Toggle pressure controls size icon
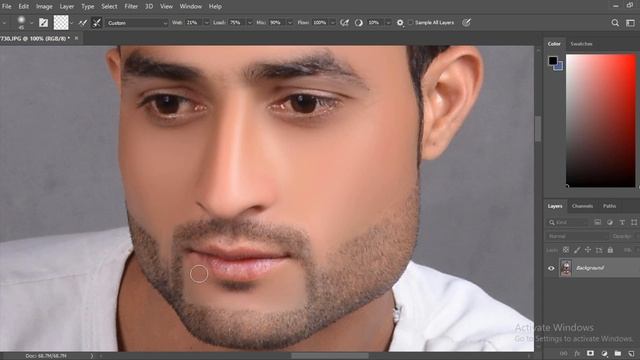The height and width of the screenshot is (360, 640). [x=466, y=23]
